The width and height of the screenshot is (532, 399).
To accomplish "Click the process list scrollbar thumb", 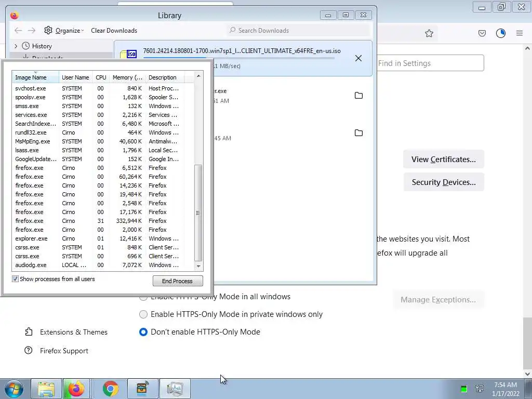I will click(x=198, y=213).
